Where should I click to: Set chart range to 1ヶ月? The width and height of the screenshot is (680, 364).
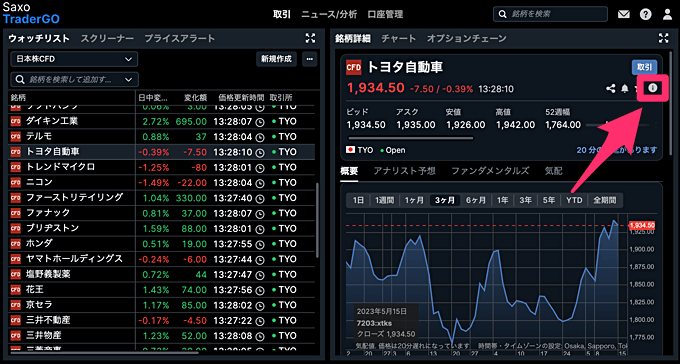(x=414, y=200)
